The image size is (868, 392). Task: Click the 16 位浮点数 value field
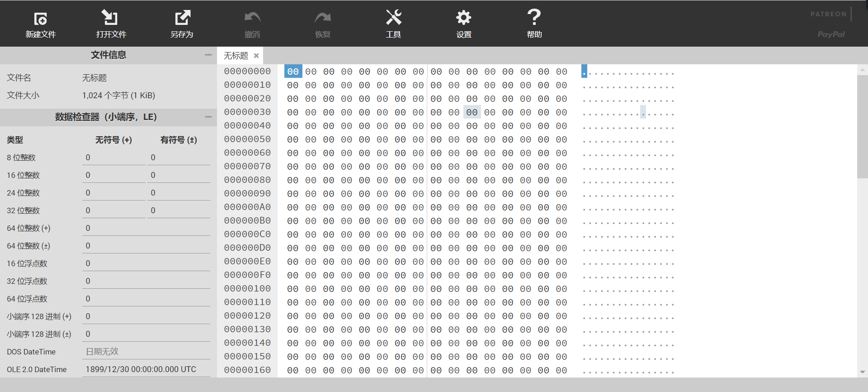coord(146,263)
